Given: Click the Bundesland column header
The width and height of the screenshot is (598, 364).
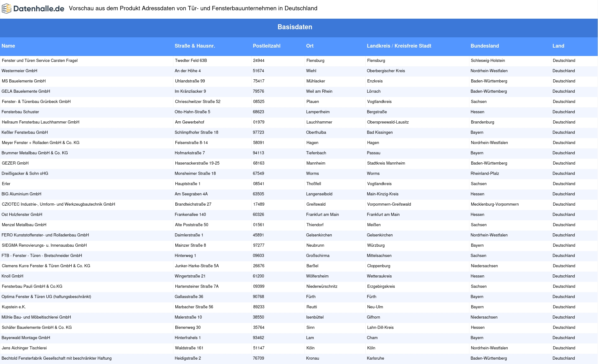Looking at the screenshot, I should point(485,46).
